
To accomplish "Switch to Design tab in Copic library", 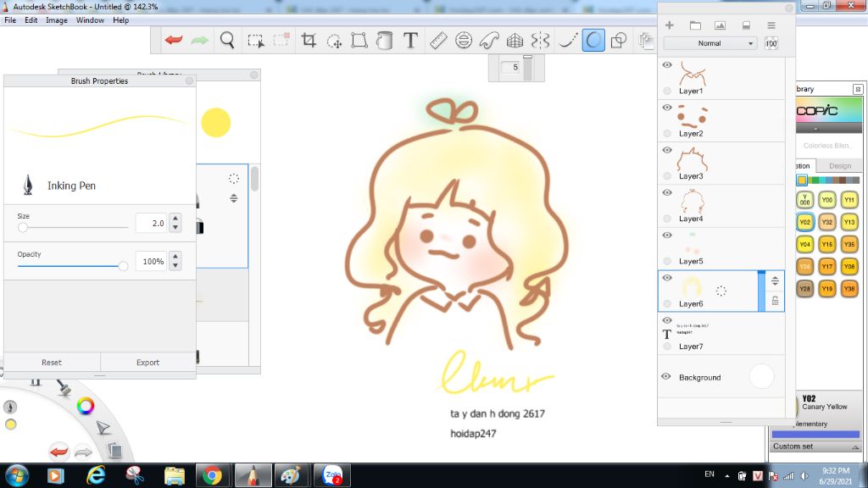I will point(840,166).
